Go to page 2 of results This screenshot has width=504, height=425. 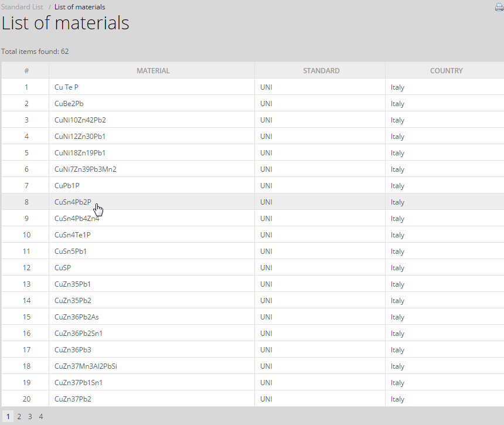click(x=19, y=417)
